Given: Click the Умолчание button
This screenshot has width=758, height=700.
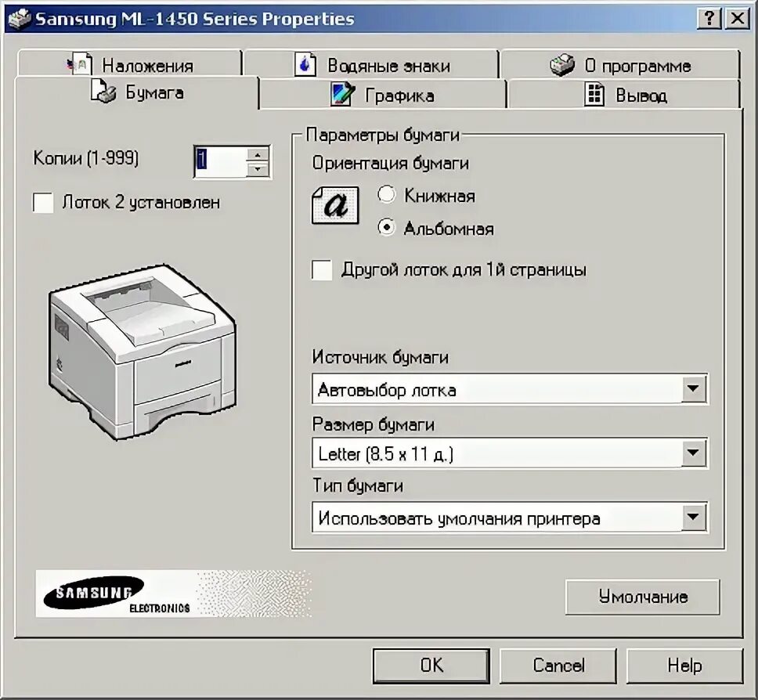Looking at the screenshot, I should (642, 597).
